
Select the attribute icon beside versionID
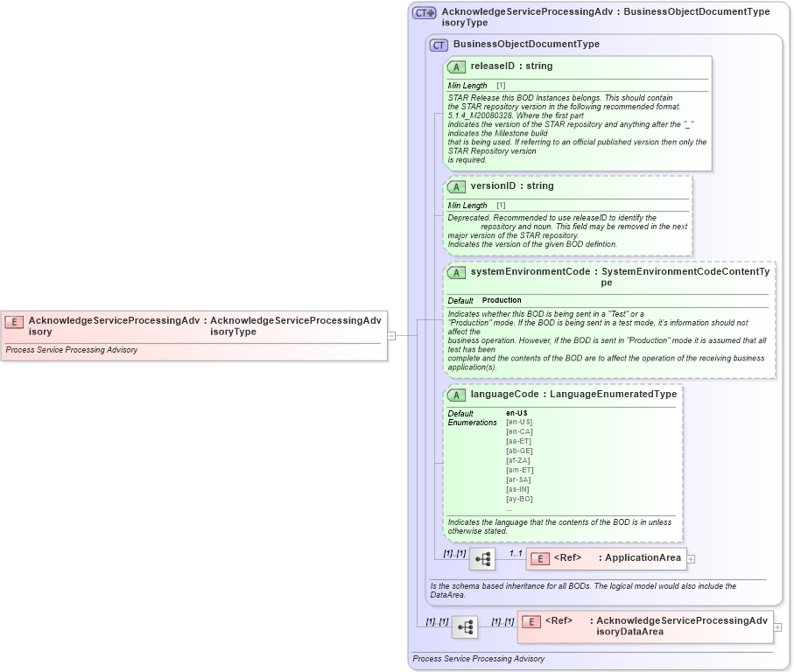tap(456, 185)
